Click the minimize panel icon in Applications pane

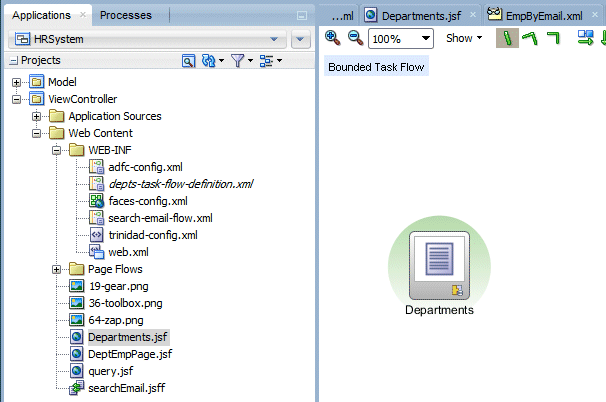[x=302, y=15]
